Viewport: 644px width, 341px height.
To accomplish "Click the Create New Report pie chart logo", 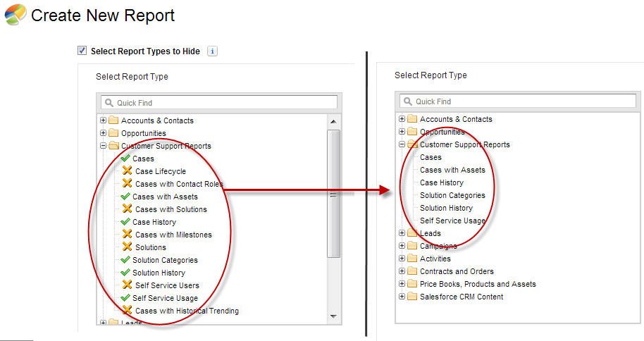I will [x=16, y=15].
